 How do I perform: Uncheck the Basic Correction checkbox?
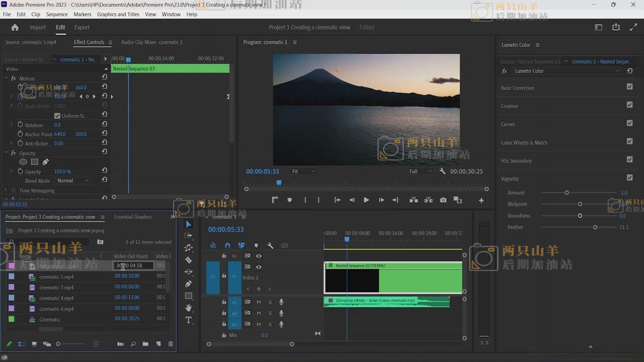coord(629,87)
